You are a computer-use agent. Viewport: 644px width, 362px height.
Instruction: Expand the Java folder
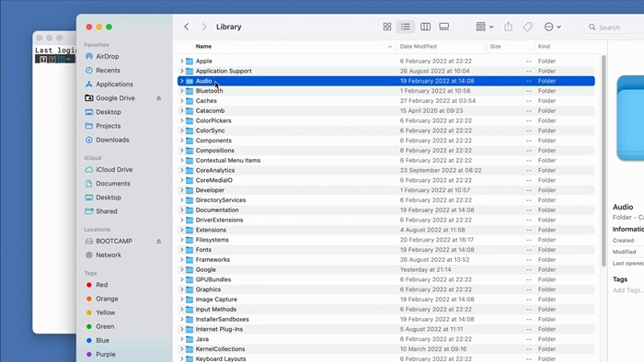[181, 339]
